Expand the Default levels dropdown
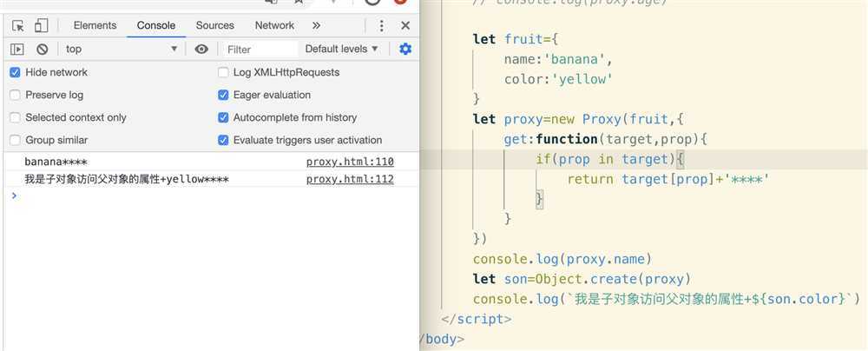 [x=342, y=50]
